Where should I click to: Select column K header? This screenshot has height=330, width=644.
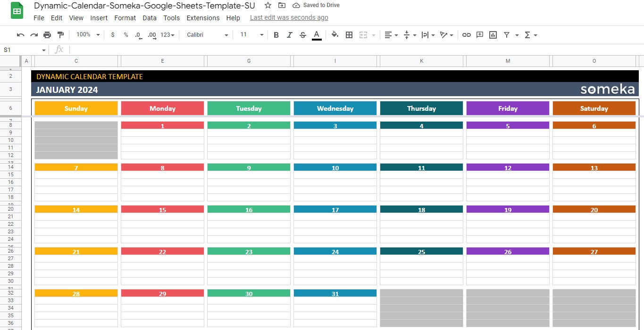point(422,61)
